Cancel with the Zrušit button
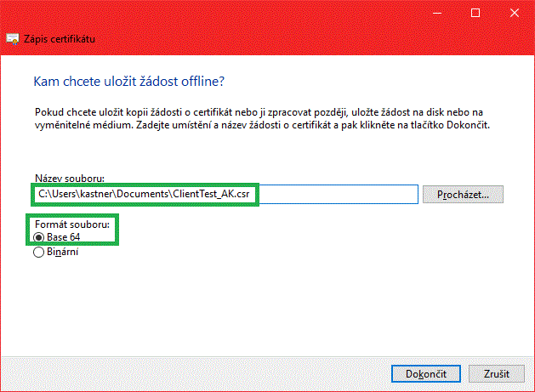Image resolution: width=535 pixels, height=392 pixels. click(496, 373)
